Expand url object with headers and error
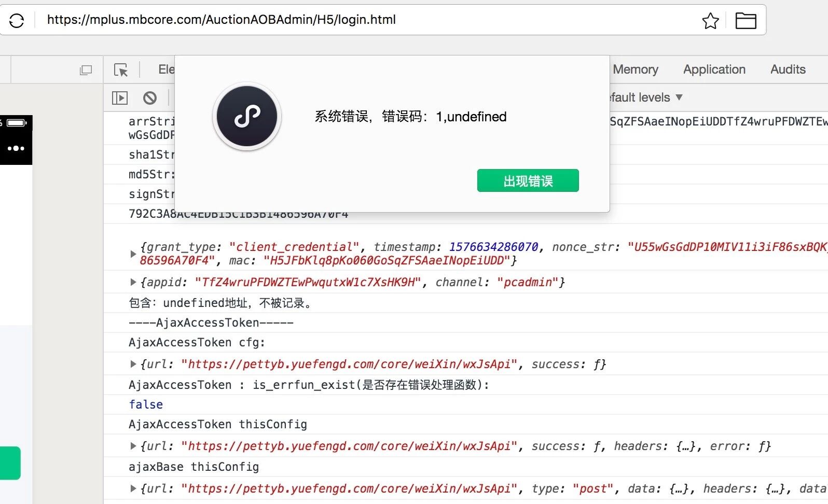This screenshot has width=828, height=504. click(133, 446)
